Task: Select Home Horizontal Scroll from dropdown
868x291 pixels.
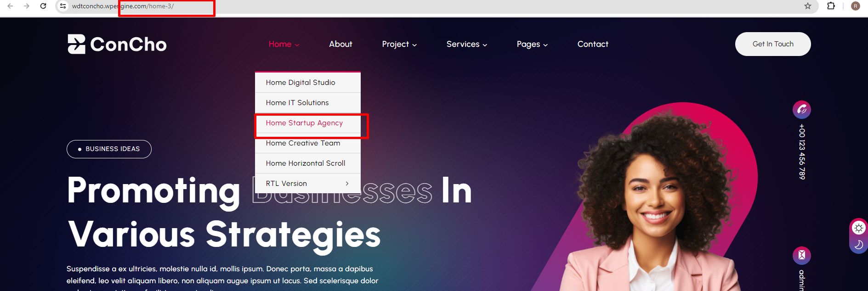Action: click(x=308, y=163)
